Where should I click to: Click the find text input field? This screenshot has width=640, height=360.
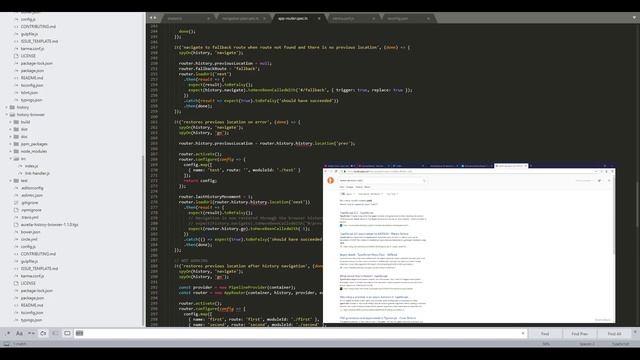(301, 333)
